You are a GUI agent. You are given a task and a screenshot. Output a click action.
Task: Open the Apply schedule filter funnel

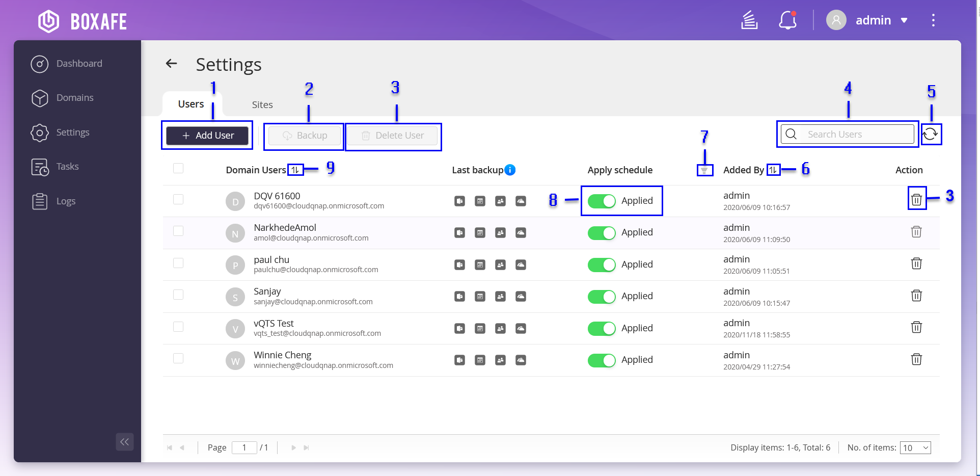(x=704, y=170)
